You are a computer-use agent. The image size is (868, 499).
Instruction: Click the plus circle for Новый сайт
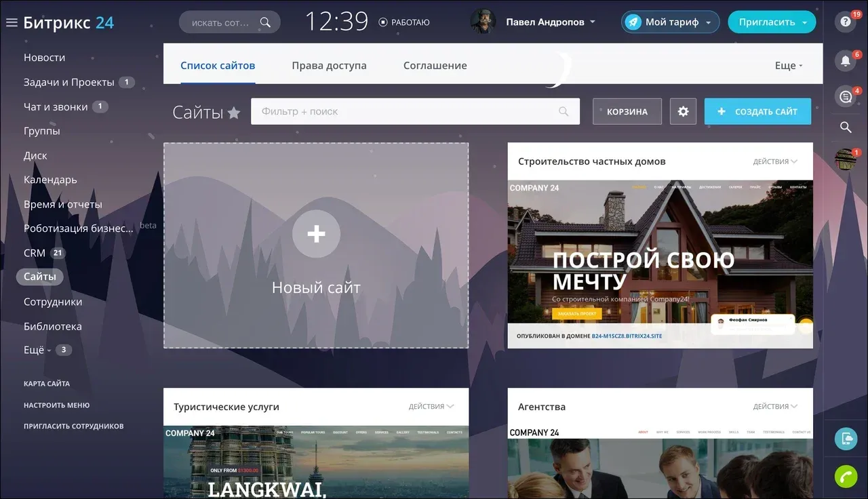click(x=316, y=234)
